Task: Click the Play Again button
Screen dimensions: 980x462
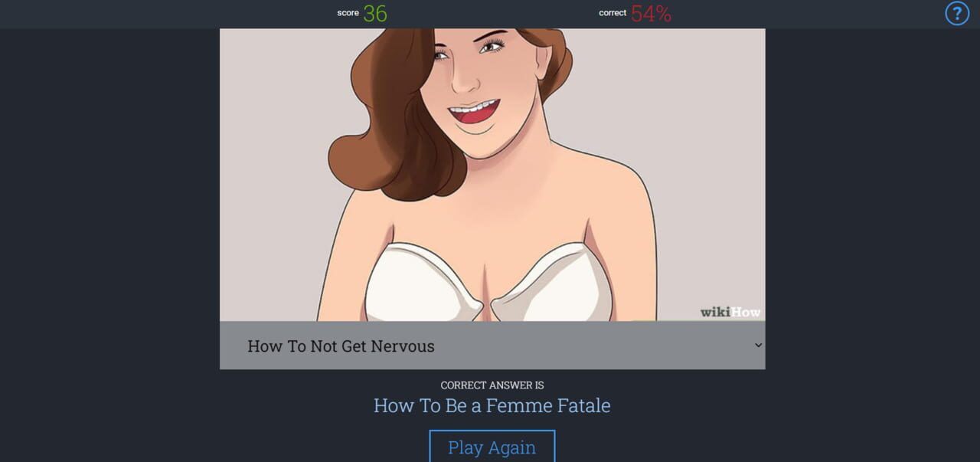Action: (x=492, y=447)
